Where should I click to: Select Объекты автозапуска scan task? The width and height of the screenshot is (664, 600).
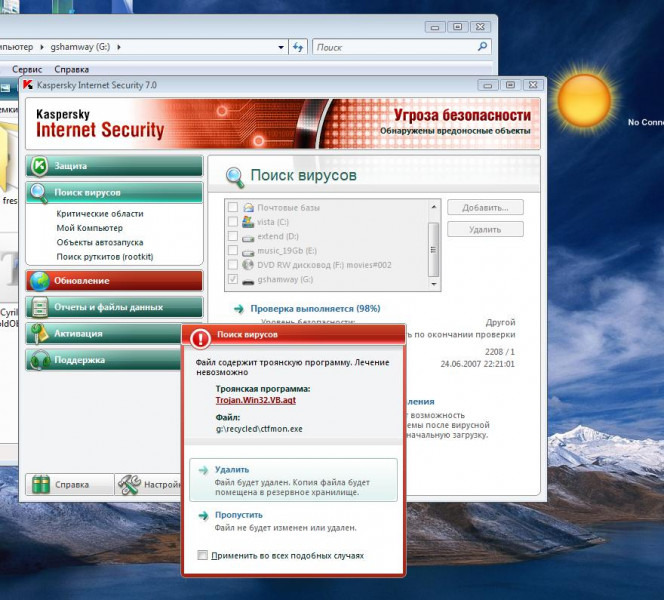100,243
